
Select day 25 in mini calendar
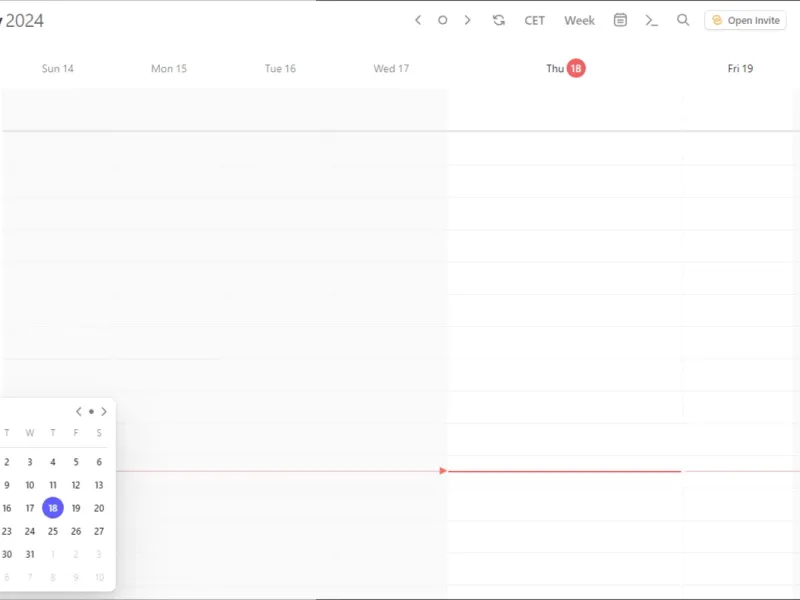pos(53,531)
